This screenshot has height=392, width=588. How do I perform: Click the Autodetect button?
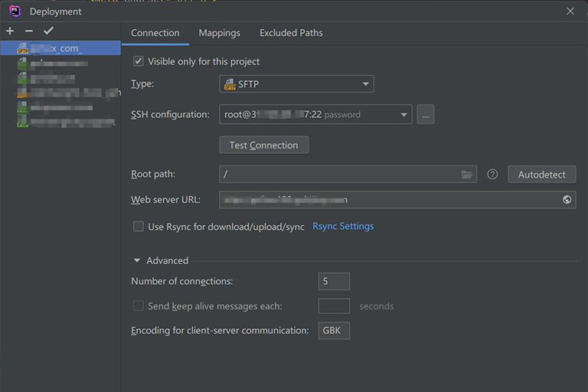[x=541, y=175]
